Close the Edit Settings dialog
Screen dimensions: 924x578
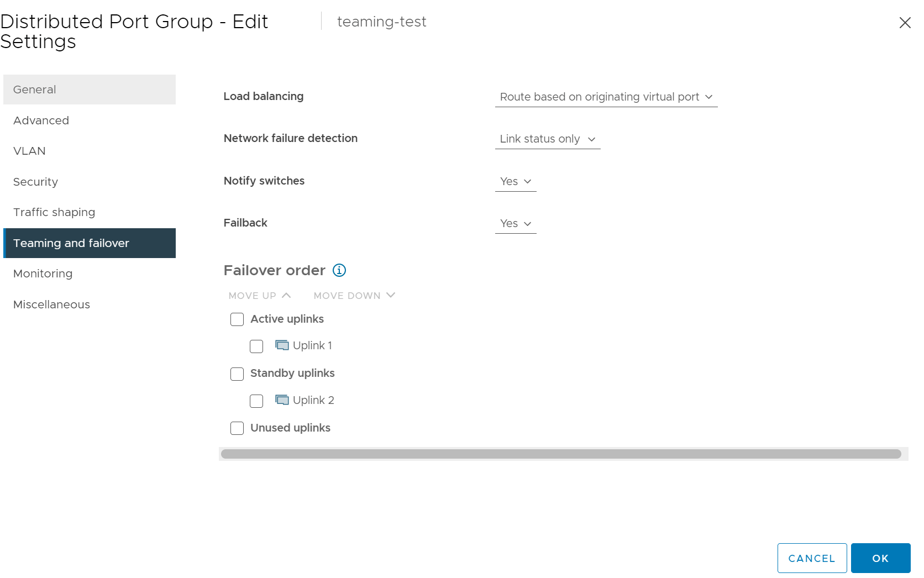coord(905,23)
